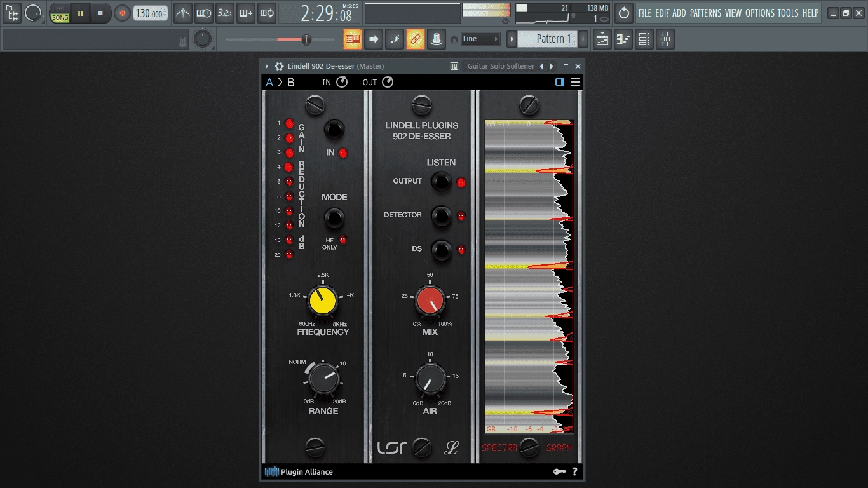The image size is (868, 488).
Task: Toggle the 3-2-1 countdown before recording
Action: point(225,13)
